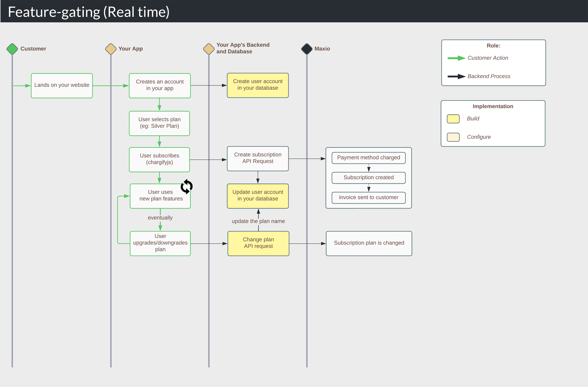Click the cream Configure color swatch
Image resolution: width=588 pixels, height=387 pixels.
click(453, 137)
